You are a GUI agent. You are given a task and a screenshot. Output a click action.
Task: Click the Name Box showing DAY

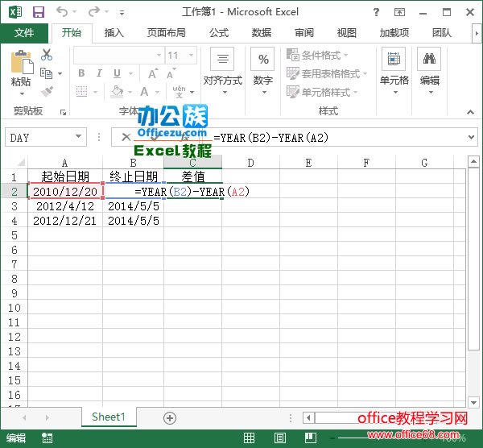(40, 137)
